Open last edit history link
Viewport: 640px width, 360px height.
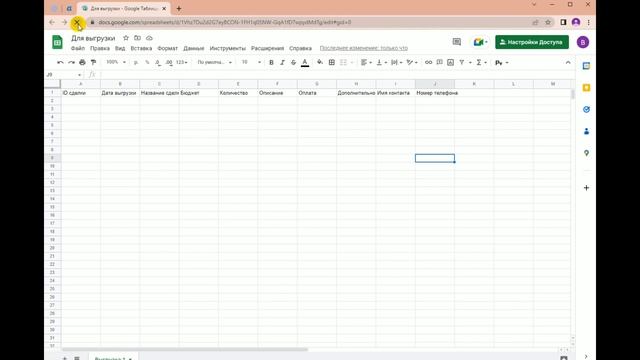click(x=363, y=48)
